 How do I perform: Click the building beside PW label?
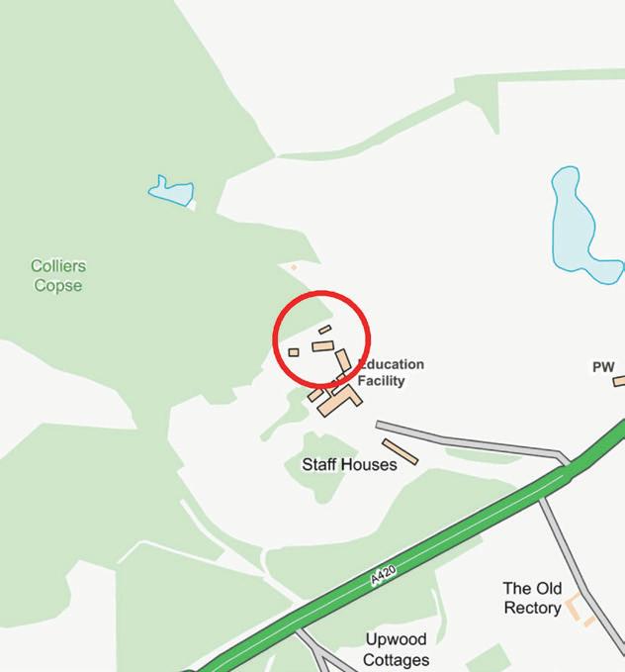click(619, 381)
